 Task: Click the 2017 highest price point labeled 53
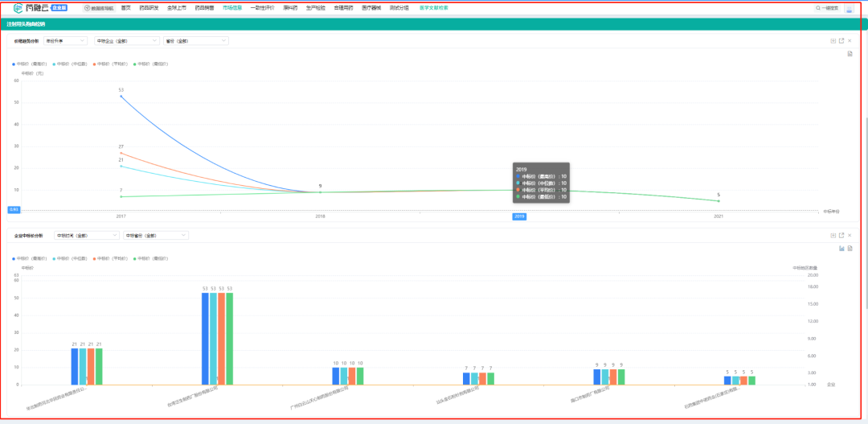pyautogui.click(x=121, y=96)
